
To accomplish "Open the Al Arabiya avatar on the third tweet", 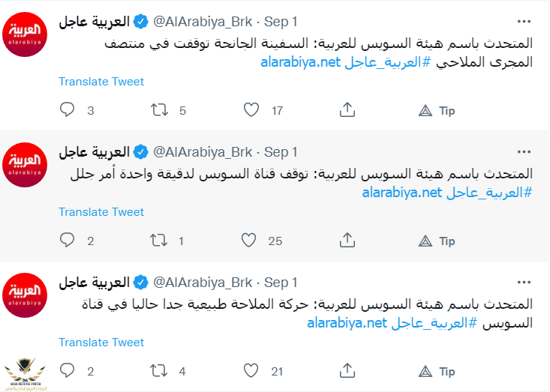I will click(x=25, y=295).
